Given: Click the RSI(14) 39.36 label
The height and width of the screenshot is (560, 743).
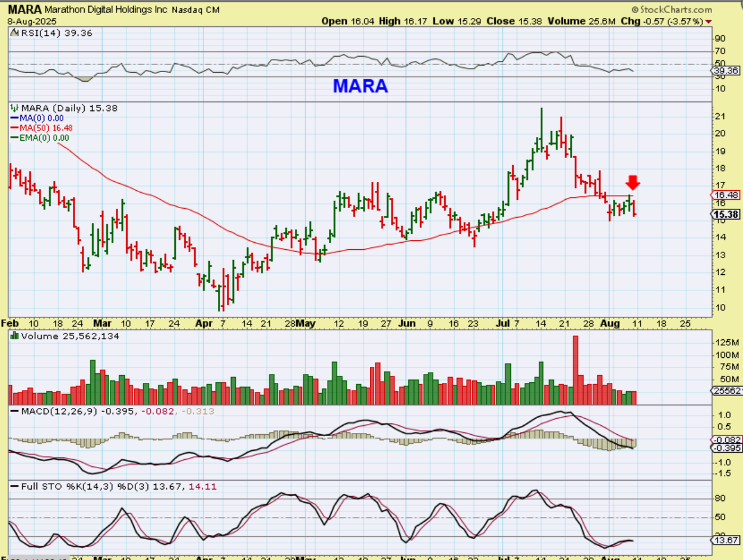Looking at the screenshot, I should tap(57, 33).
